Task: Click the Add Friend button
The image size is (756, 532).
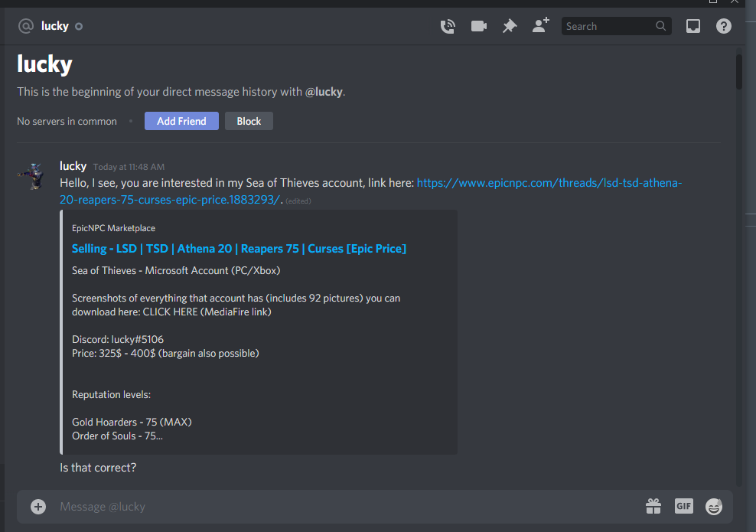Action: 181,121
